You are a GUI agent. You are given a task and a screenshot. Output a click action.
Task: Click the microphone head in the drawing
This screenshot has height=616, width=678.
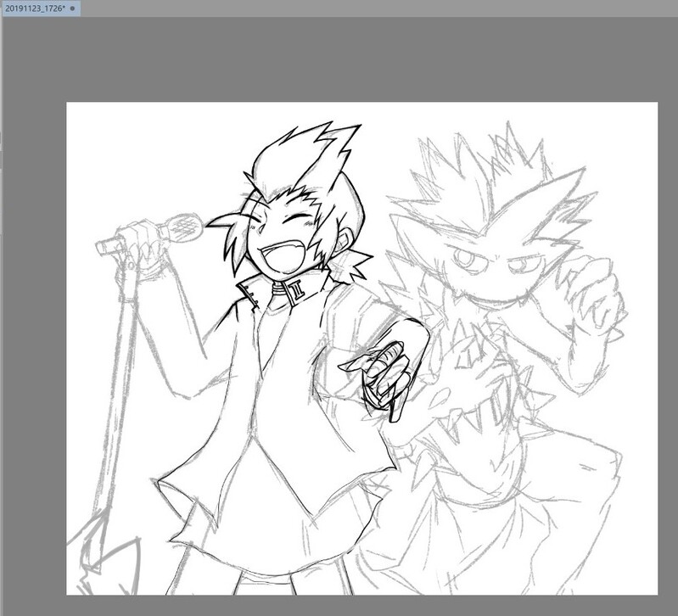click(187, 227)
